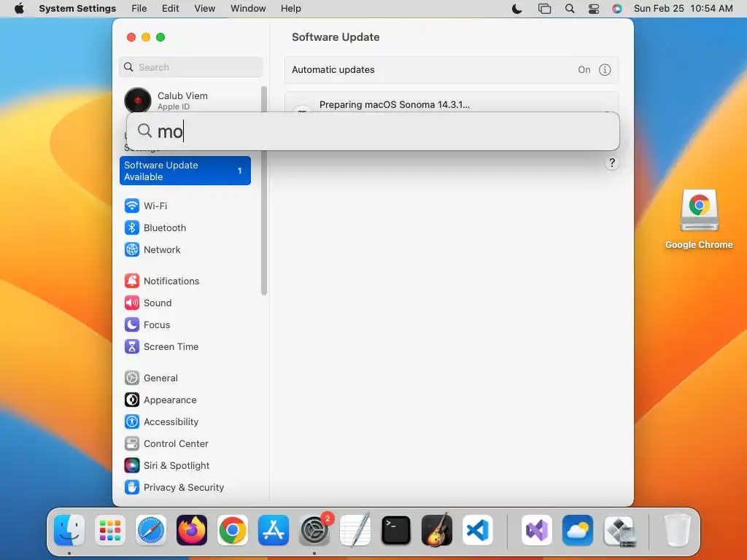Open TextEdit from the Dock
747x560 pixels.
click(x=355, y=530)
